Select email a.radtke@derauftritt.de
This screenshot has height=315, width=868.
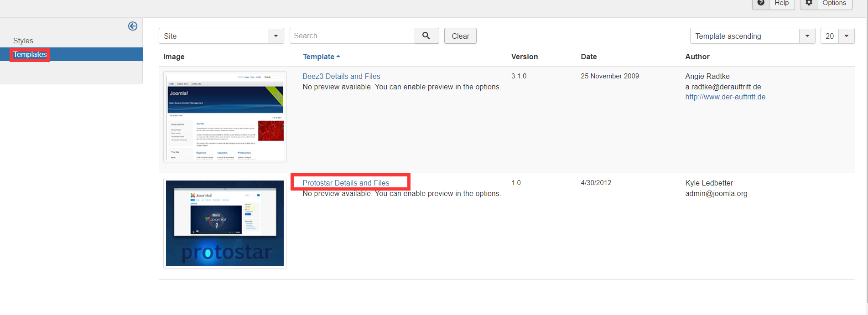(723, 87)
